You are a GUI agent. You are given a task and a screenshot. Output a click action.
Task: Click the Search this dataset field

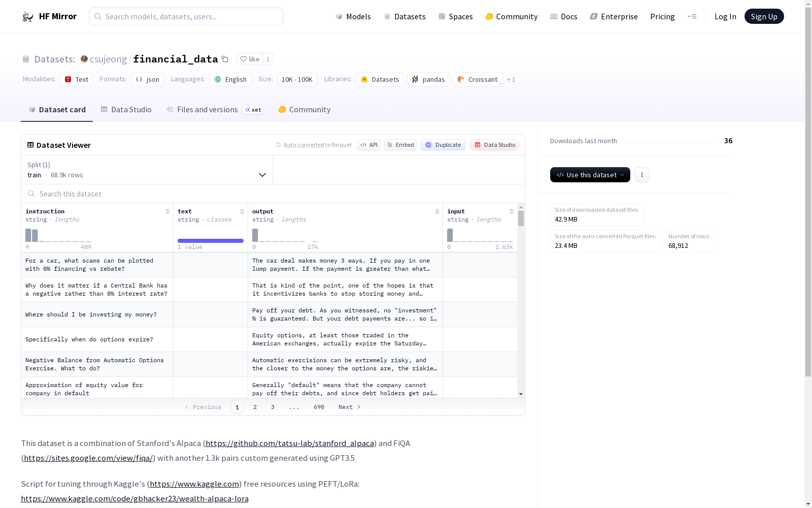point(273,194)
